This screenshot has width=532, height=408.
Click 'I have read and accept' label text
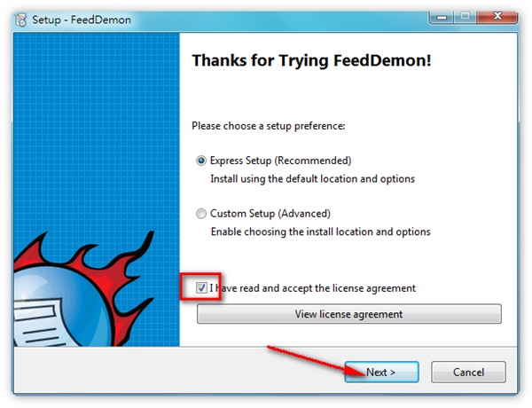(312, 288)
